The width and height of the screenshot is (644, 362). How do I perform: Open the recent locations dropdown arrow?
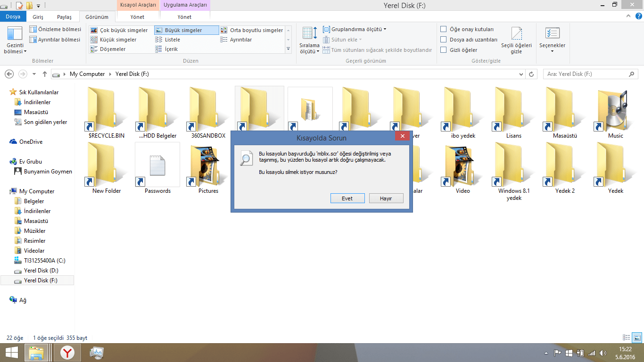(34, 74)
